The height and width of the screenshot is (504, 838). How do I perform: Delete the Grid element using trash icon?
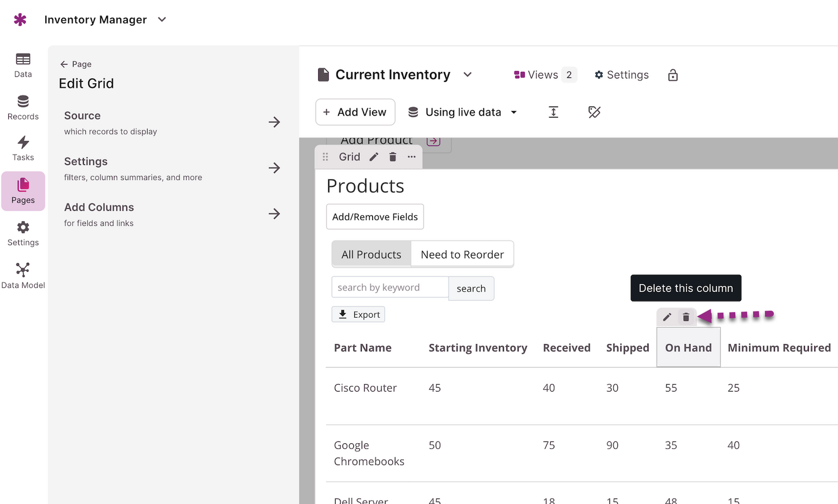(x=393, y=157)
